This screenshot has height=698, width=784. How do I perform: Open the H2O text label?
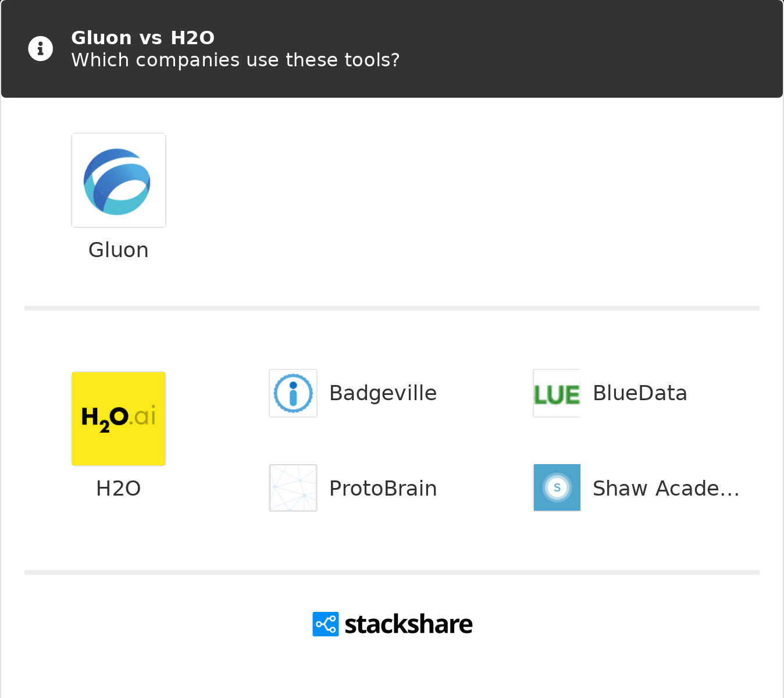(119, 489)
